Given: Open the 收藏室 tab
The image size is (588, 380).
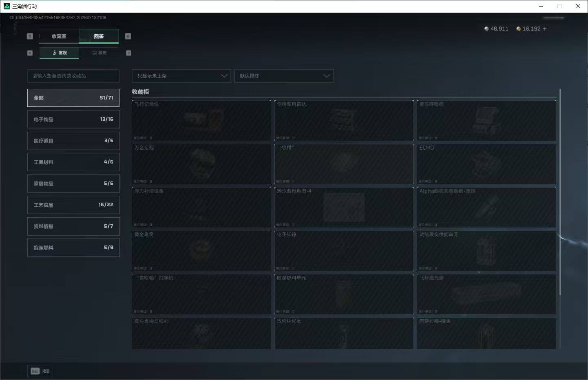Looking at the screenshot, I should click(59, 36).
